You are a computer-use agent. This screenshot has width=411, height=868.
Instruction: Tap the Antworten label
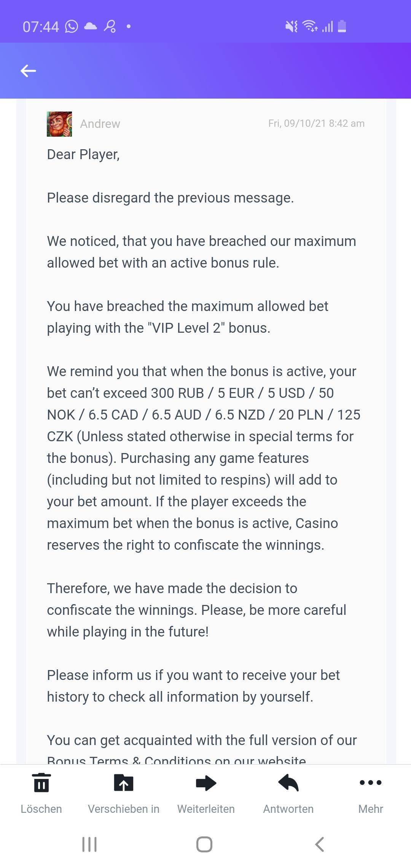pos(288,809)
